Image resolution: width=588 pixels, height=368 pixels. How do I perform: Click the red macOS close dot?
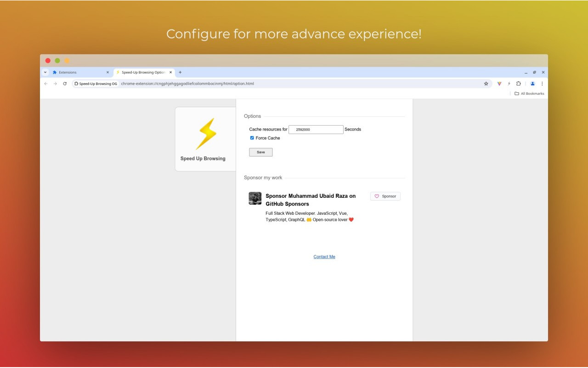(x=48, y=61)
